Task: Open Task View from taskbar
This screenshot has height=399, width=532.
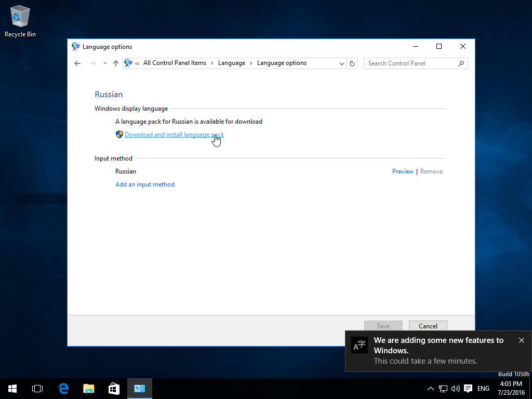Action: point(37,389)
